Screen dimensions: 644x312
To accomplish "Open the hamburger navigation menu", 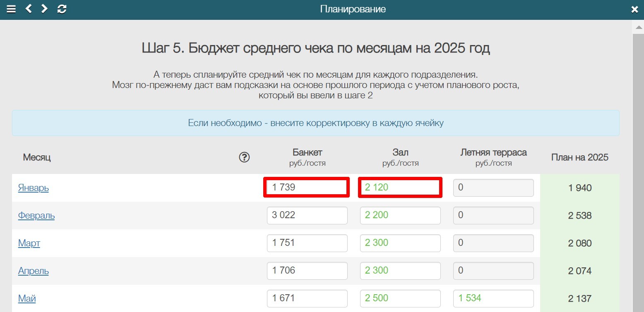I will [x=11, y=9].
